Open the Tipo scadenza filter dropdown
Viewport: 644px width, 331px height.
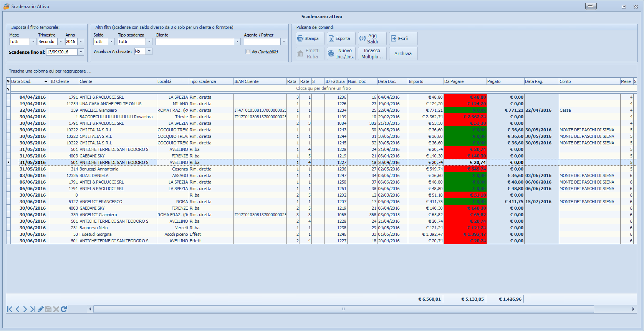pyautogui.click(x=149, y=41)
